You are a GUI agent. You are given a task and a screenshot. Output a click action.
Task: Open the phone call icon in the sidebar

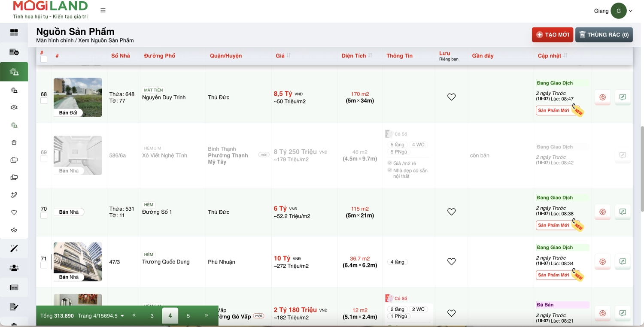pos(14,195)
